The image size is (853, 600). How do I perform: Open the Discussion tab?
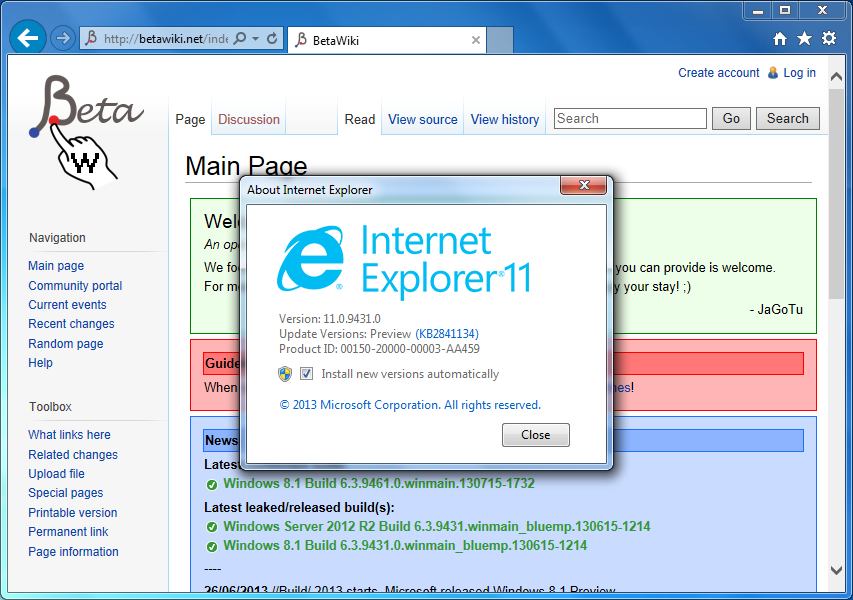[x=249, y=119]
